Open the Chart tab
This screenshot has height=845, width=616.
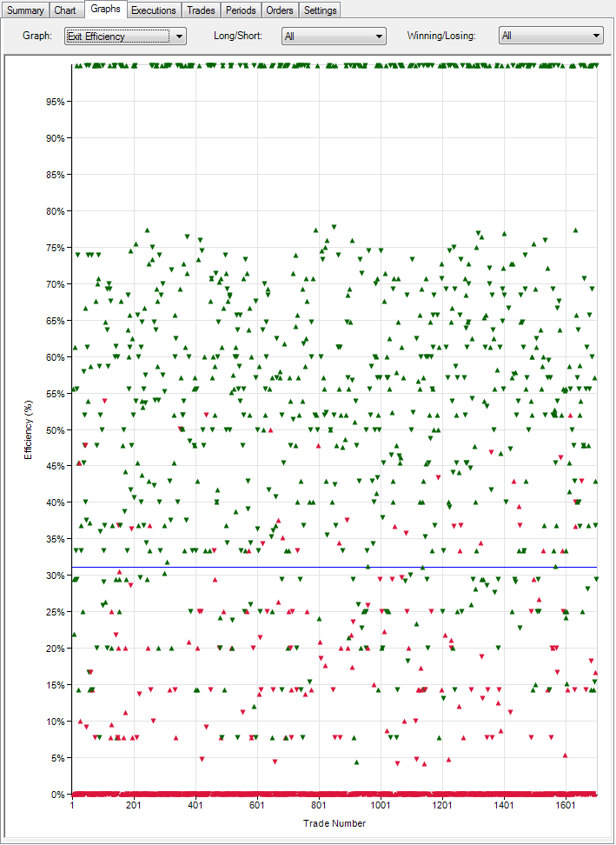(65, 10)
